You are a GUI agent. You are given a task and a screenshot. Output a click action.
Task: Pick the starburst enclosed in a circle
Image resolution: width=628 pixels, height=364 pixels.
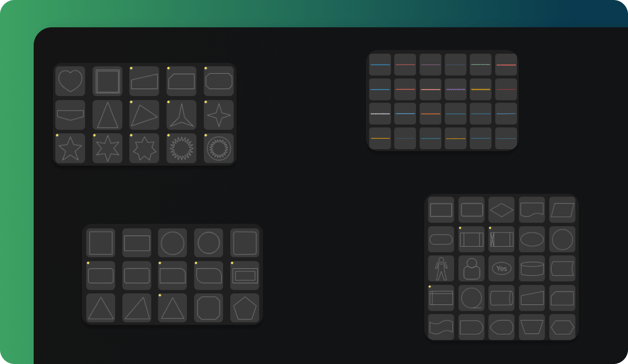point(219,148)
